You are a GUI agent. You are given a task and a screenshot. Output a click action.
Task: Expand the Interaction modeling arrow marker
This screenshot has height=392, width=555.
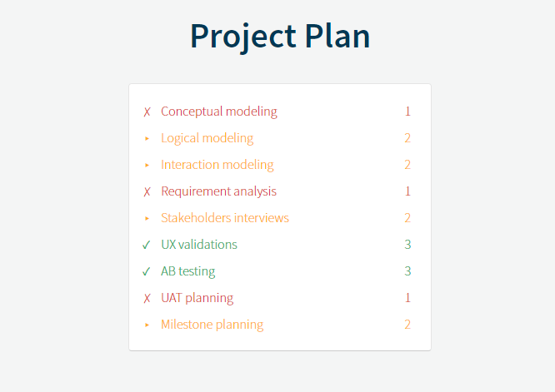coord(147,165)
